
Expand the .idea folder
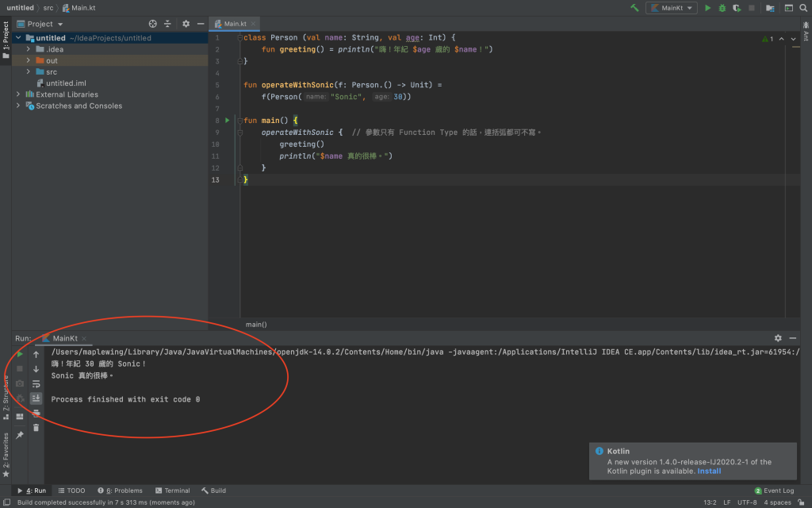(x=29, y=49)
